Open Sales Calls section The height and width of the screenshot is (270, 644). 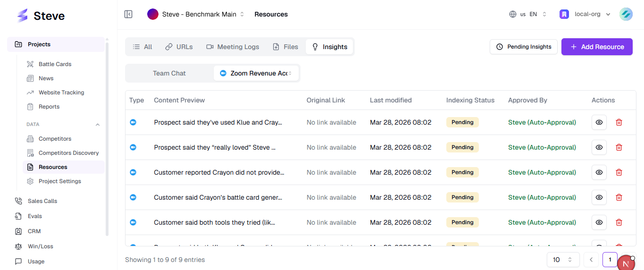pyautogui.click(x=42, y=201)
